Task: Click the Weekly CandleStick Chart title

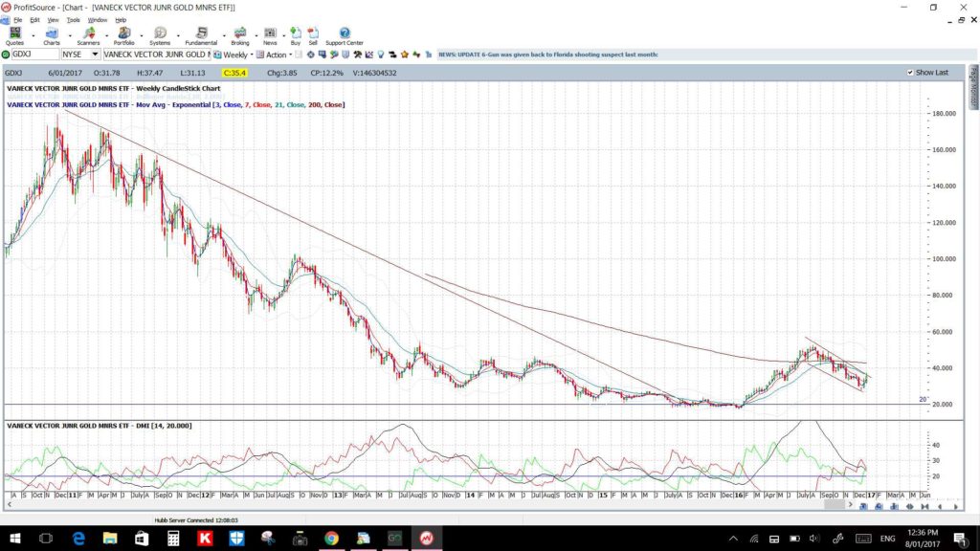Action: [x=113, y=89]
